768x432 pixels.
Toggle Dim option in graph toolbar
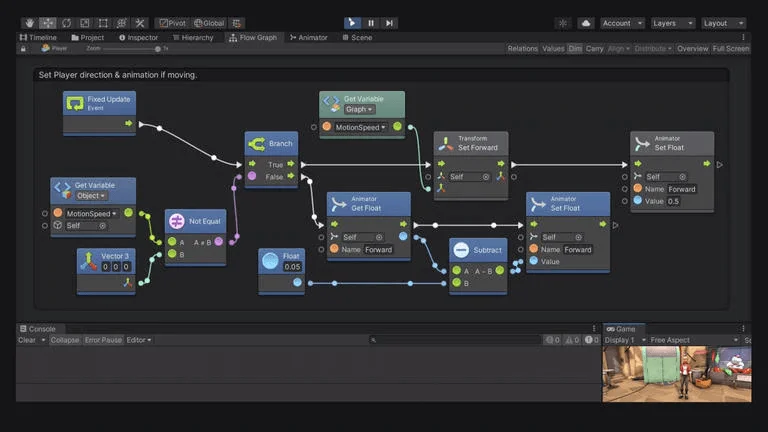point(575,48)
